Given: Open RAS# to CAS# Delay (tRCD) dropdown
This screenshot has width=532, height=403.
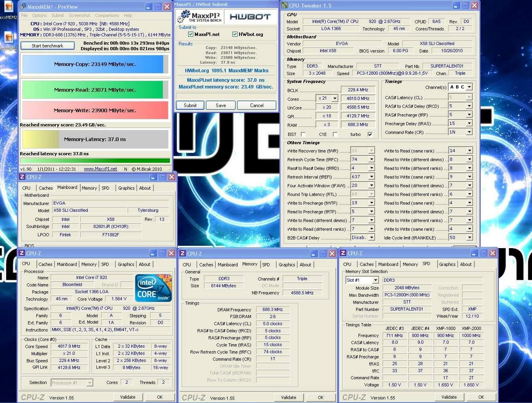Looking at the screenshot, I should tap(469, 106).
